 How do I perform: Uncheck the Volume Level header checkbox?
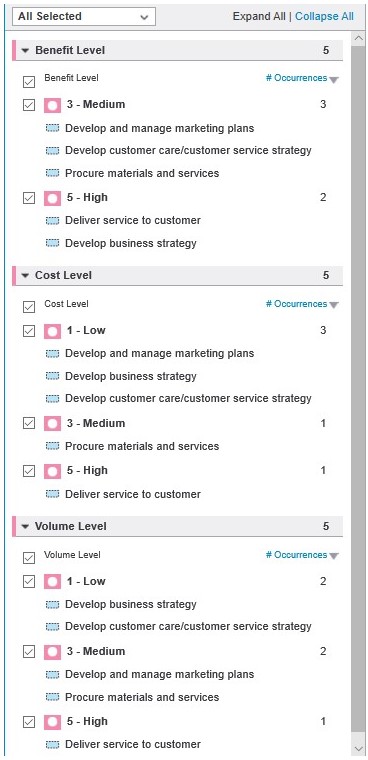tap(29, 558)
